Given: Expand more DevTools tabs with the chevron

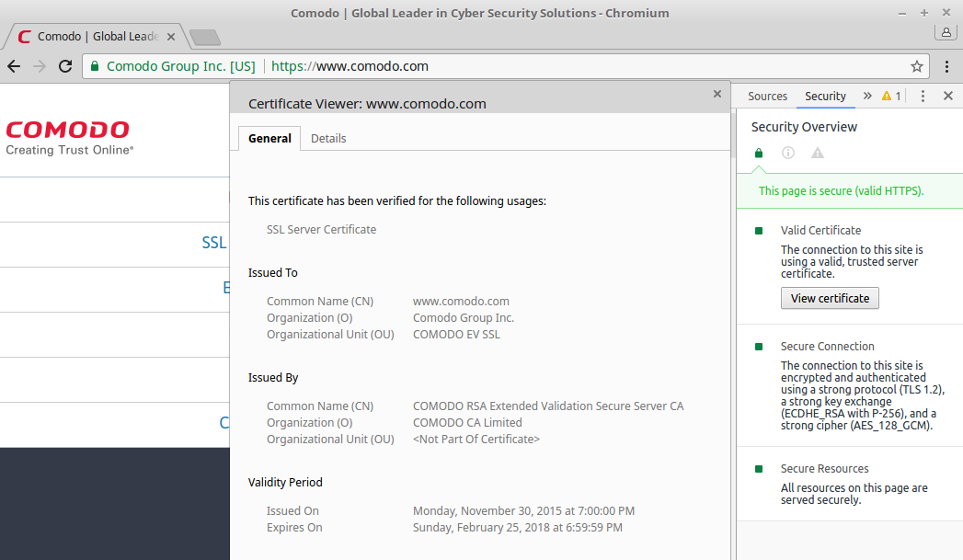Looking at the screenshot, I should point(866,96).
